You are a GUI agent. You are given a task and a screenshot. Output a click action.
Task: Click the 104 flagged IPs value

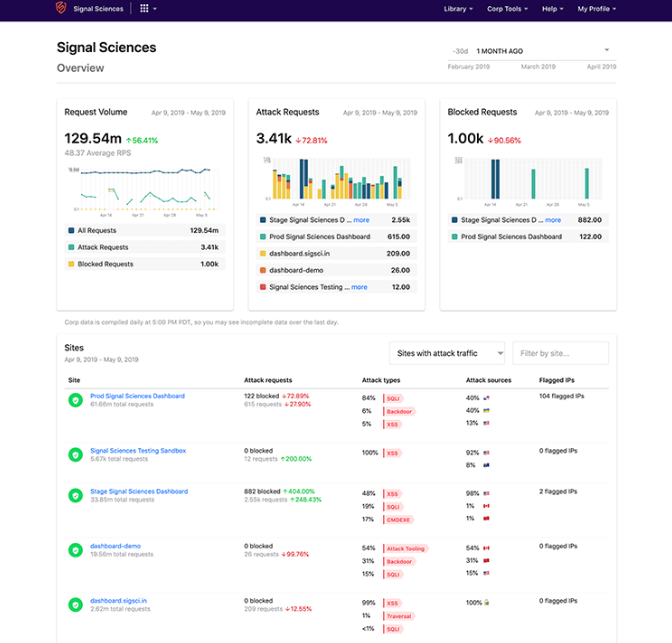tap(561, 396)
